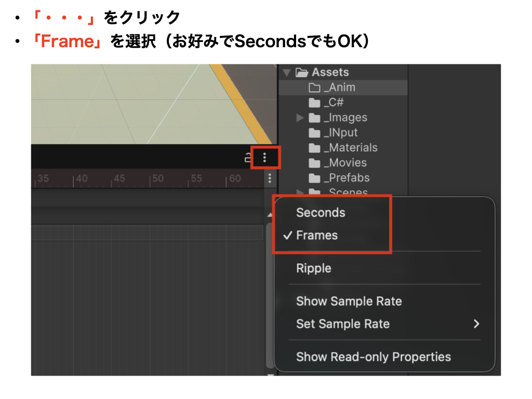Viewport: 532px width, 399px height.
Task: Toggle the Animation window lock icon
Action: [248, 157]
